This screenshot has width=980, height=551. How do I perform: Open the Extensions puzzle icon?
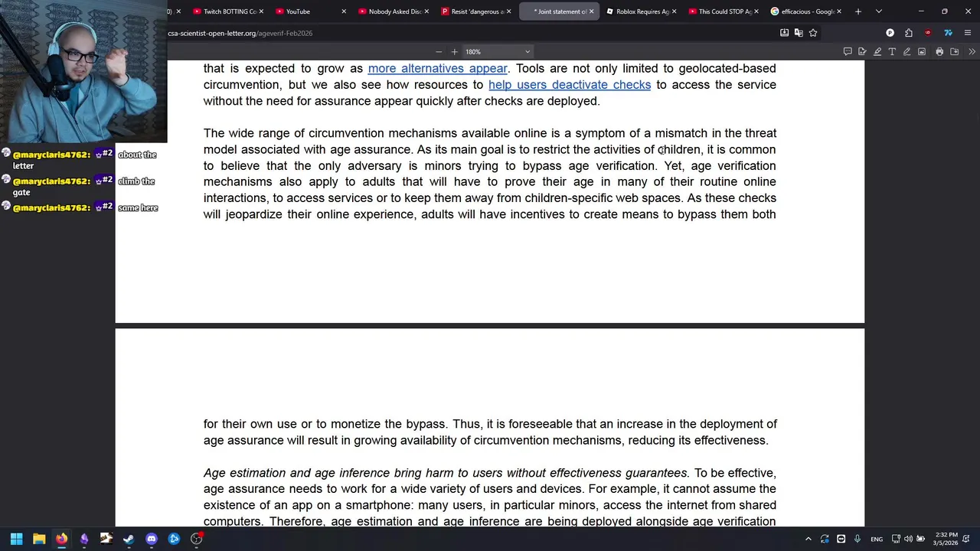click(909, 33)
